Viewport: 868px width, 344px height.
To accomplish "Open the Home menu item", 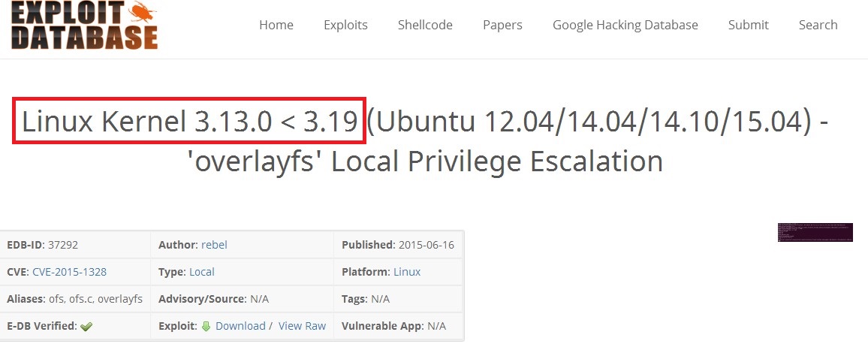I will pyautogui.click(x=276, y=25).
